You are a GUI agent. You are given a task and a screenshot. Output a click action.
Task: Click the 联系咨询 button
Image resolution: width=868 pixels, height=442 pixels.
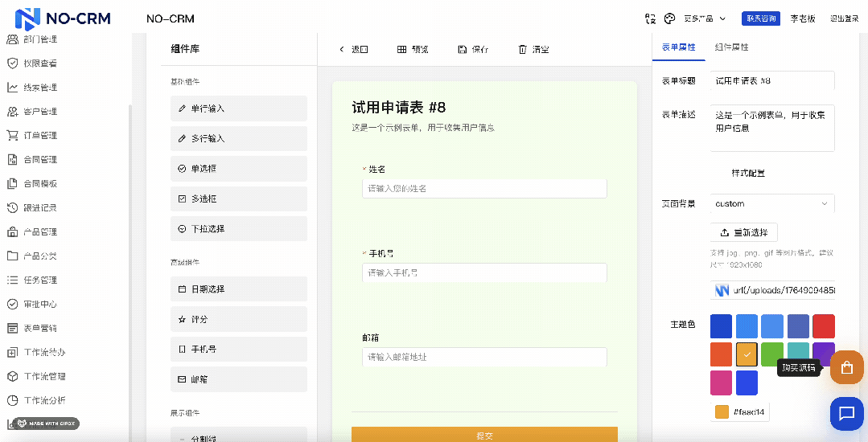click(761, 18)
